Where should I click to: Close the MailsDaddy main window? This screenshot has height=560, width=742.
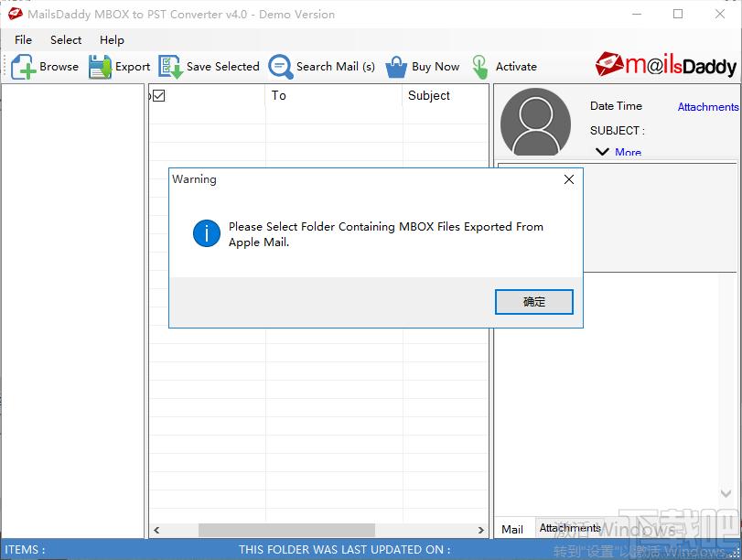click(x=720, y=15)
